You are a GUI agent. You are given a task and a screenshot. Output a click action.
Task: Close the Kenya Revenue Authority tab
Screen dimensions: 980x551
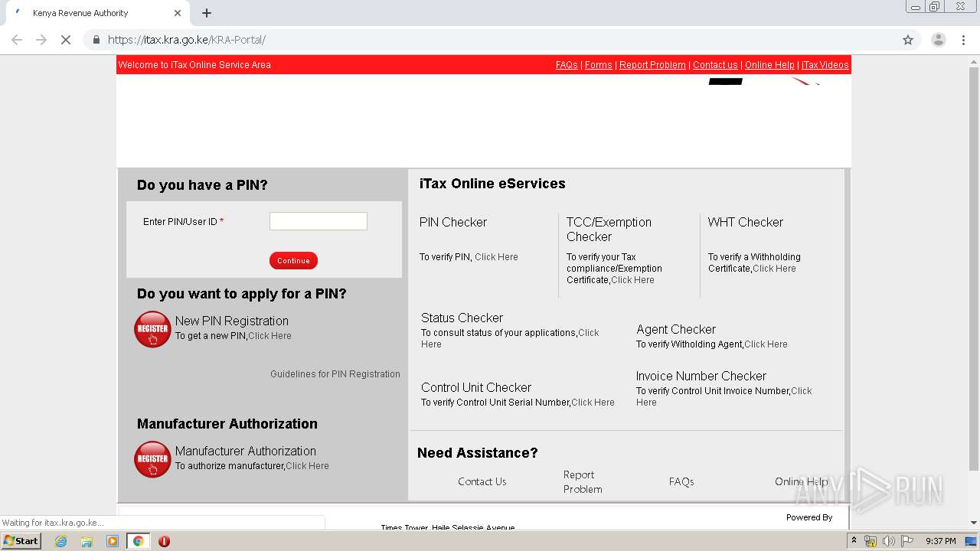[178, 13]
